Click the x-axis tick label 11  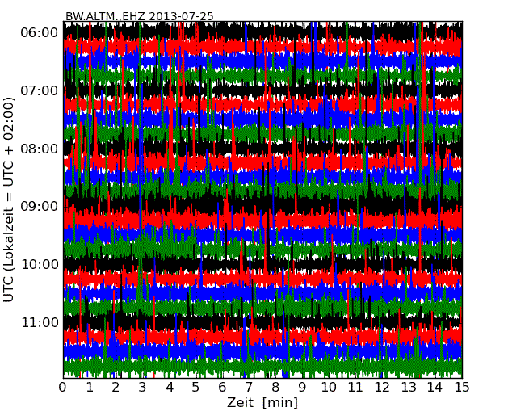tap(355, 388)
